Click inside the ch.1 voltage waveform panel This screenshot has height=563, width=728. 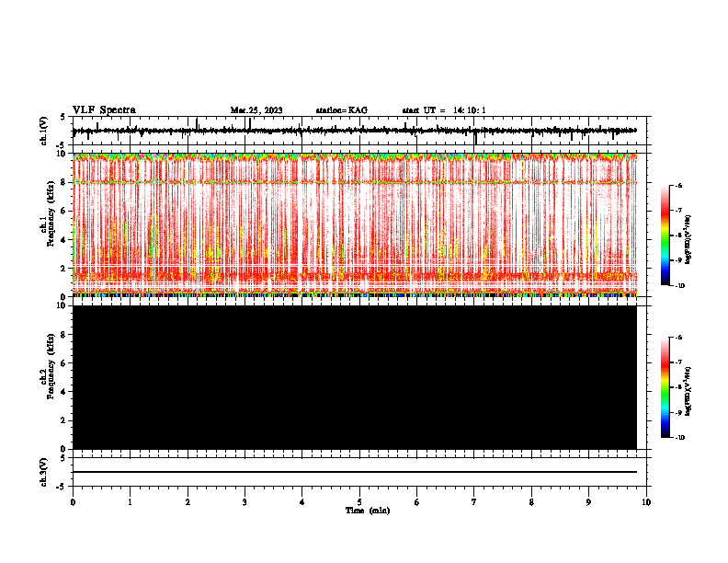(358, 131)
